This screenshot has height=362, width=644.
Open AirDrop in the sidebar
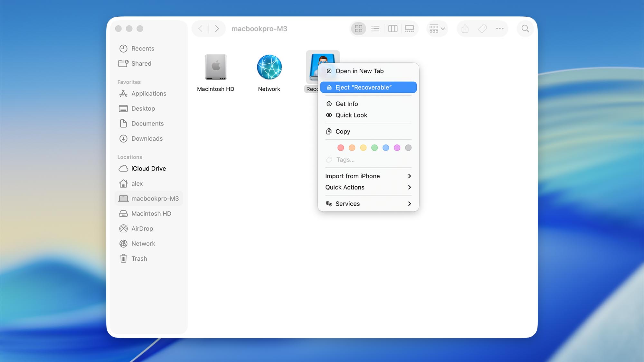point(142,229)
